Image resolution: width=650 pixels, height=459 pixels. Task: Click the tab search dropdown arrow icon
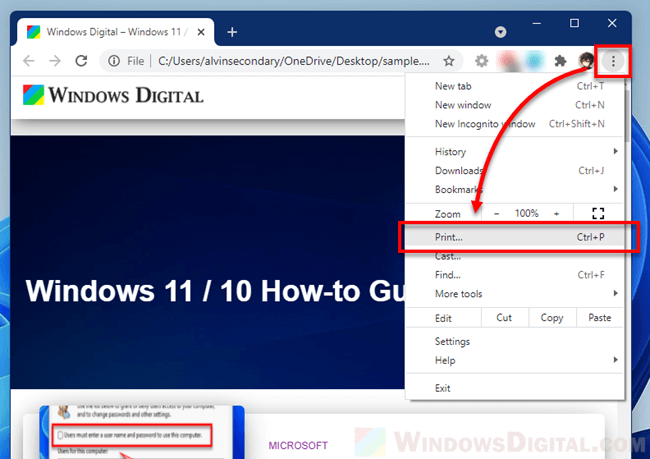point(500,32)
